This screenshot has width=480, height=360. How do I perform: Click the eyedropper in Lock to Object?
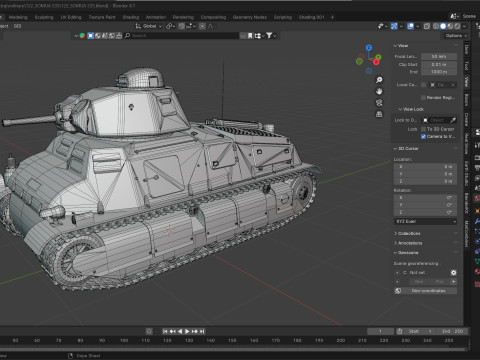click(x=453, y=120)
